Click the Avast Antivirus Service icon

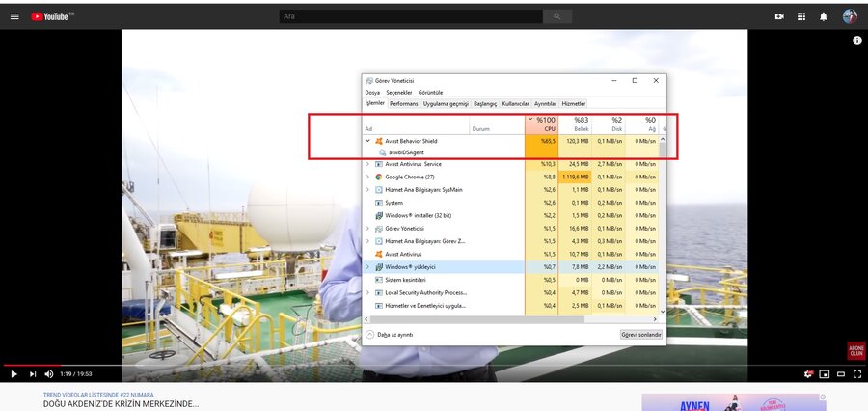coord(379,164)
